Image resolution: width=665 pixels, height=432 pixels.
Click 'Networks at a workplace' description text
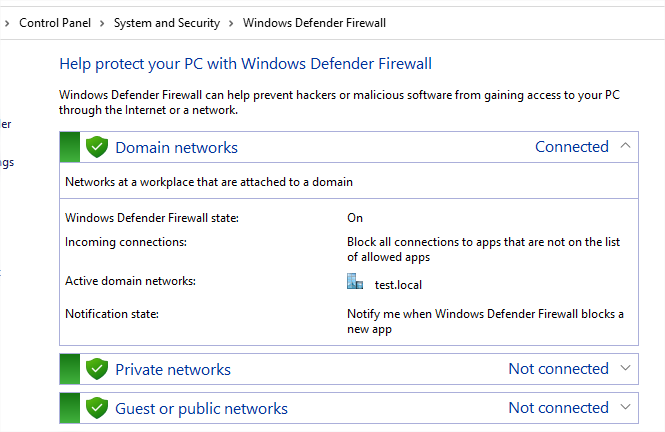[209, 182]
